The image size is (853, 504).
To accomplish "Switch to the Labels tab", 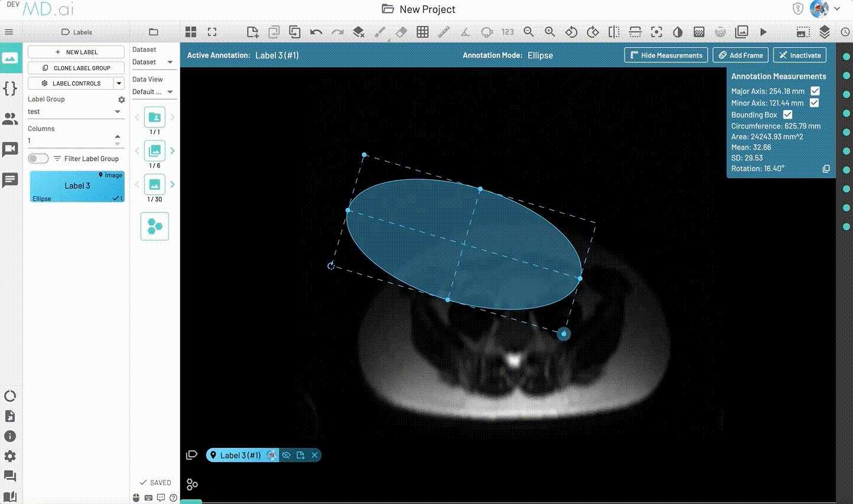I will click(77, 32).
